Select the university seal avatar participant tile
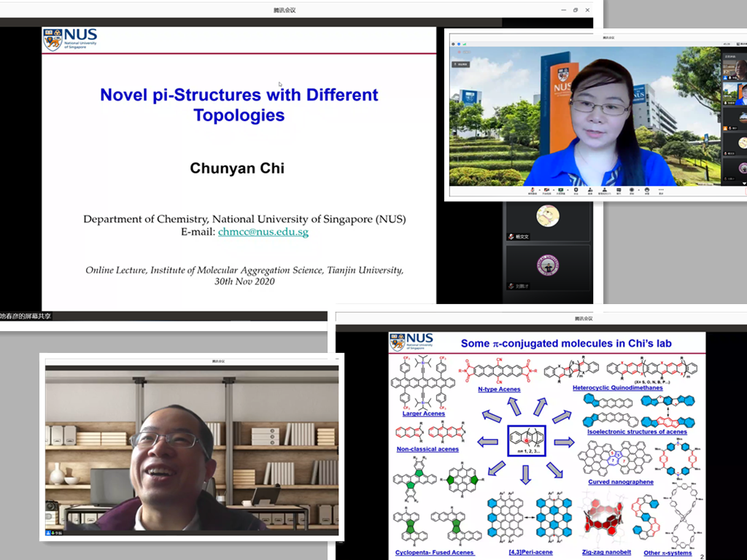The height and width of the screenshot is (560, 747). tap(547, 265)
